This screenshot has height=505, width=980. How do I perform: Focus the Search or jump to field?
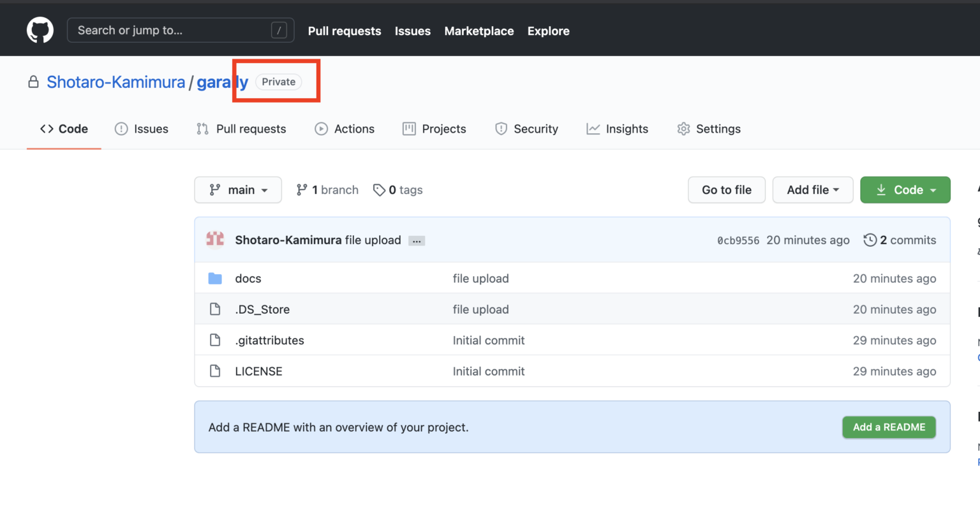pyautogui.click(x=172, y=30)
